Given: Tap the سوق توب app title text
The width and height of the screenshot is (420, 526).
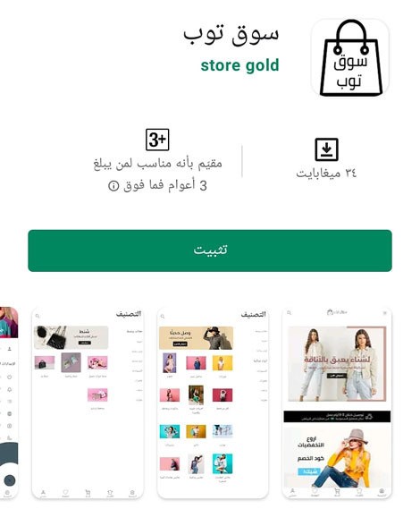Looking at the screenshot, I should point(231,34).
